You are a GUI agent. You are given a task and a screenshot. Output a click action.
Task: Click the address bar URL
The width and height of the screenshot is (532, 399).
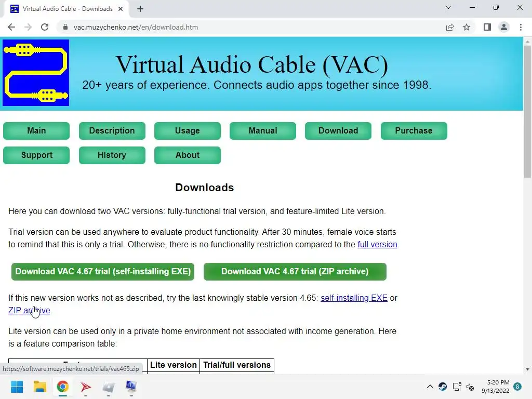point(136,27)
